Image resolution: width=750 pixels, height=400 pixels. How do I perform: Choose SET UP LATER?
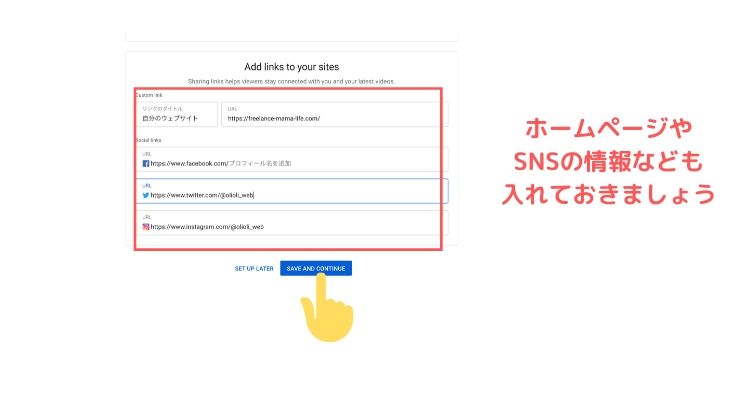point(254,269)
